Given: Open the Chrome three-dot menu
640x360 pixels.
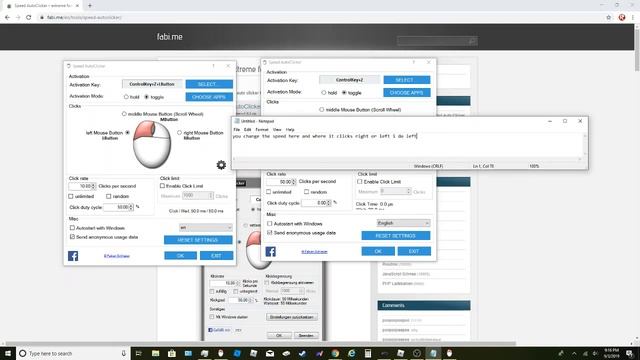Looking at the screenshot, I should [633, 18].
